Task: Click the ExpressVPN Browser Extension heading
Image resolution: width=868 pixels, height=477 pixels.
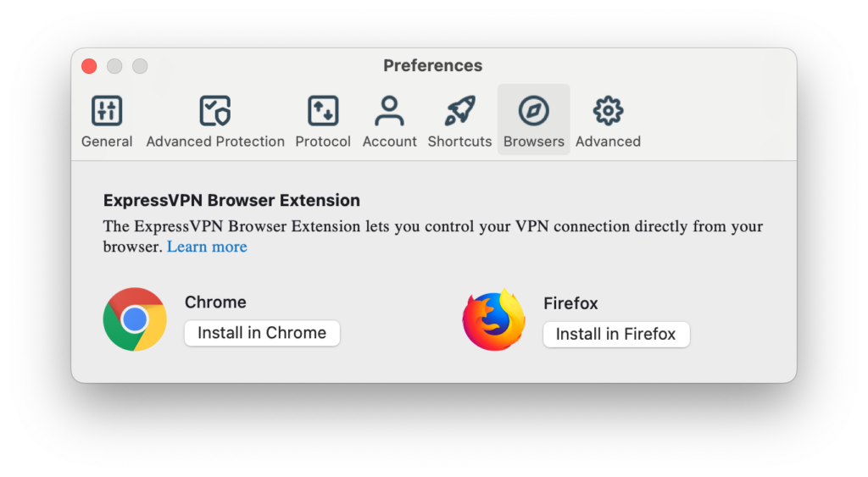Action: [x=231, y=201]
